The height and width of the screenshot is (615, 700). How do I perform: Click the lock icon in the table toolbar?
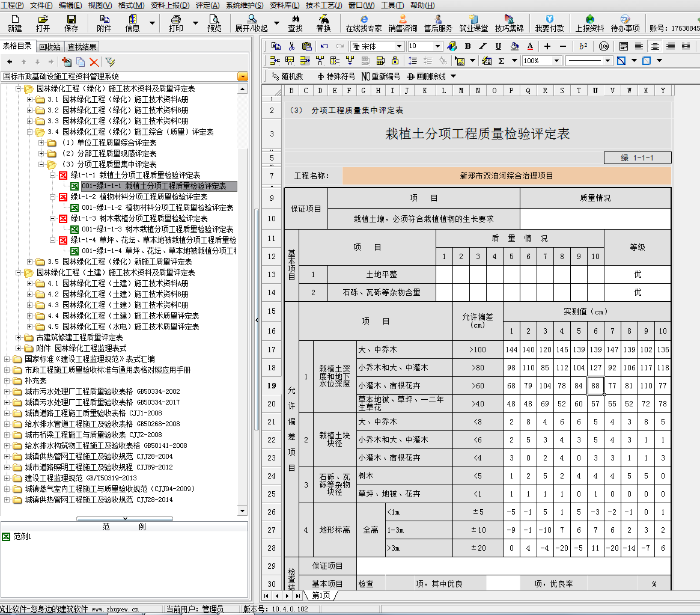pos(395,61)
